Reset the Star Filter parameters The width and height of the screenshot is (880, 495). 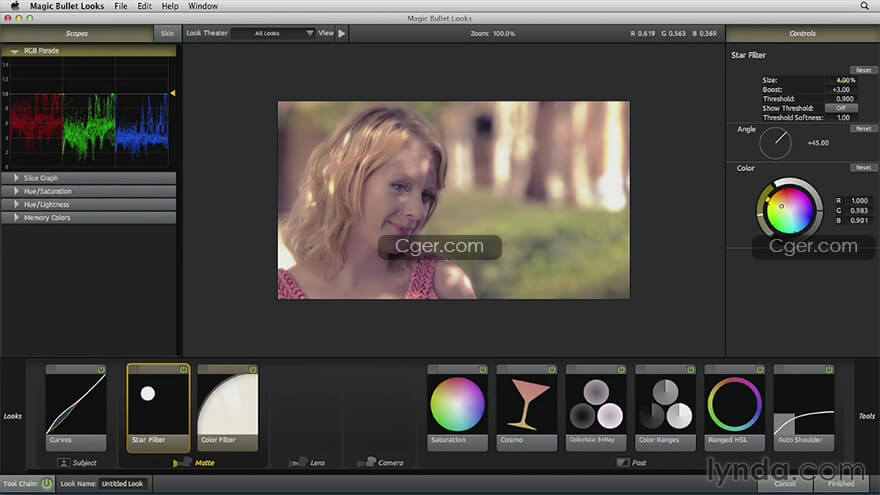point(863,70)
